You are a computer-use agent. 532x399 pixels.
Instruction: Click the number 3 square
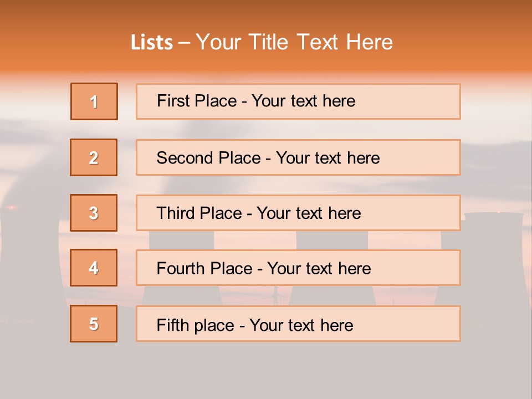94,213
